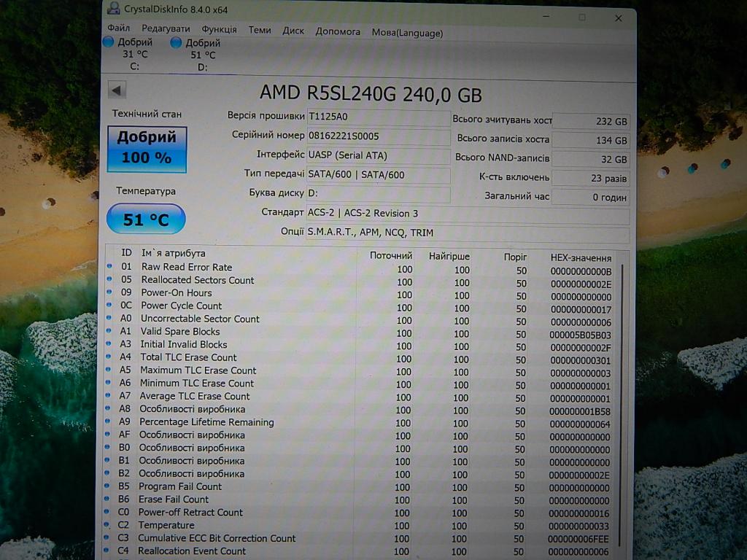Click the drive letter field D:
The width and height of the screenshot is (747, 560).
coord(378,193)
